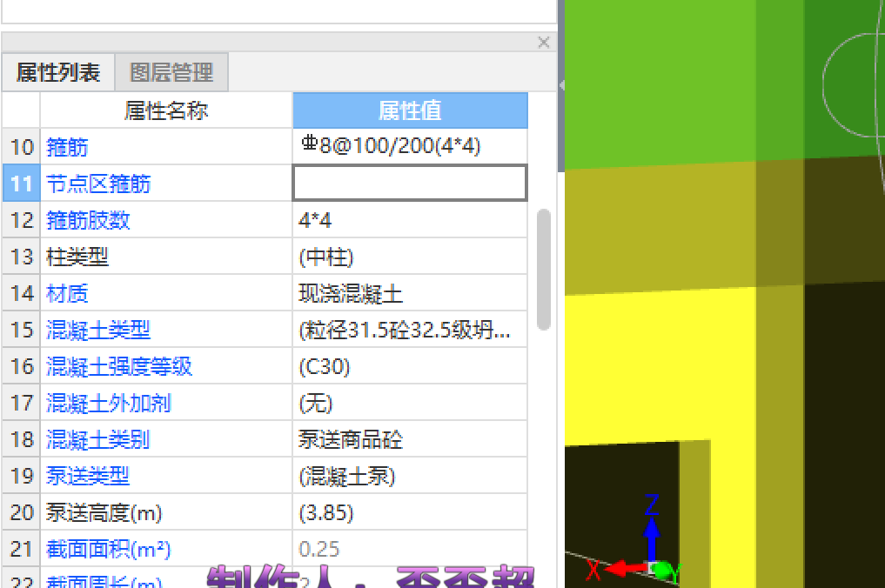885x588 pixels.
Task: Select the 泵送类型 property name
Action: coord(88,477)
